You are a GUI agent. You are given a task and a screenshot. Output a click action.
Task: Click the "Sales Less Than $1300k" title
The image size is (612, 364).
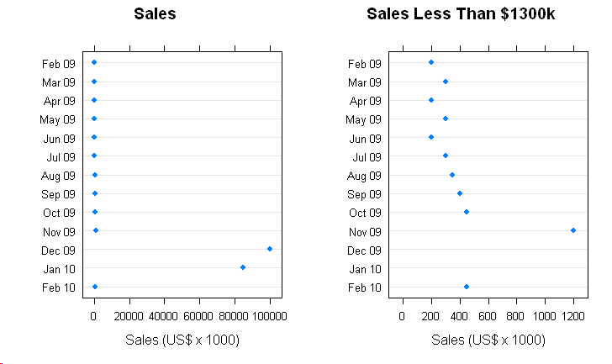pyautogui.click(x=461, y=14)
